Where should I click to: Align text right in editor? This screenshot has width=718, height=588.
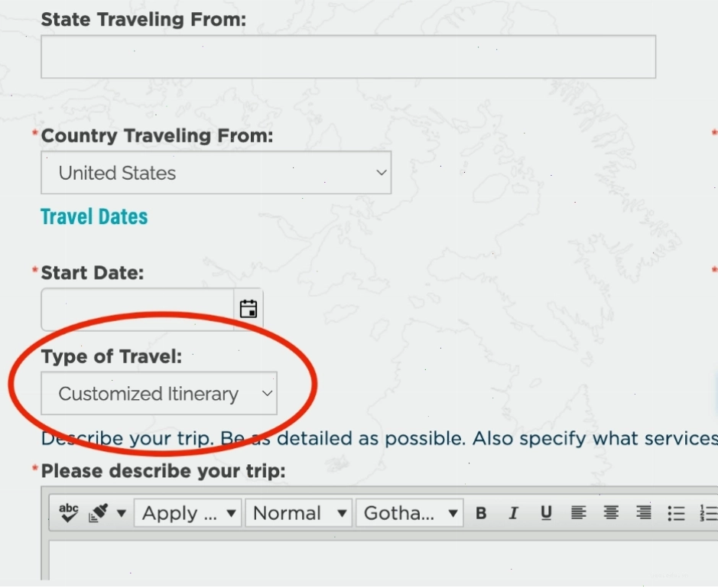[x=643, y=513]
